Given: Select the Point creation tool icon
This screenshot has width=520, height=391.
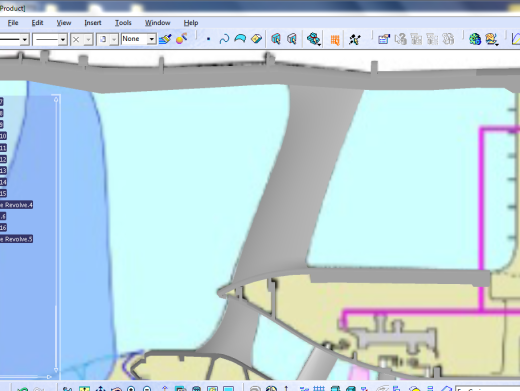Looking at the screenshot, I should pyautogui.click(x=209, y=39).
